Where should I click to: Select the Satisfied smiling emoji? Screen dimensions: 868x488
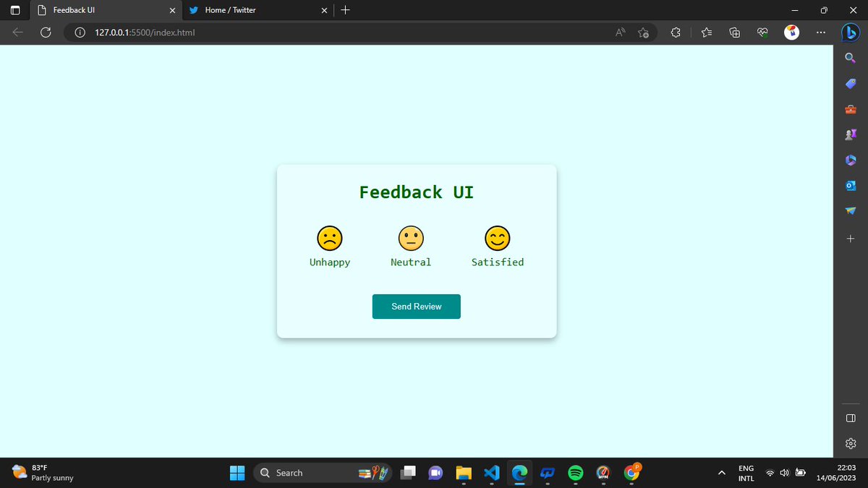coord(498,238)
